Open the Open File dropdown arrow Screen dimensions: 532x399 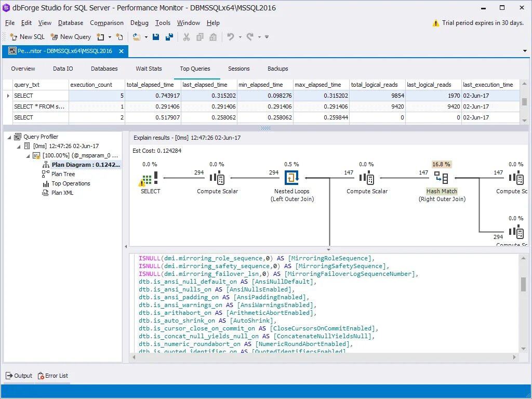tap(146, 37)
